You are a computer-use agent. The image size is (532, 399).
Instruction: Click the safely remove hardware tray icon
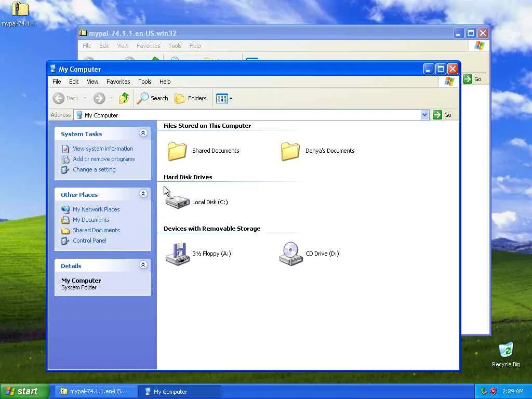coord(484,391)
